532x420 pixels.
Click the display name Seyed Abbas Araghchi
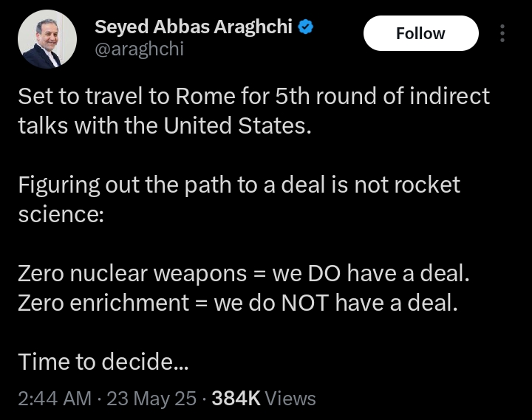[x=195, y=28]
